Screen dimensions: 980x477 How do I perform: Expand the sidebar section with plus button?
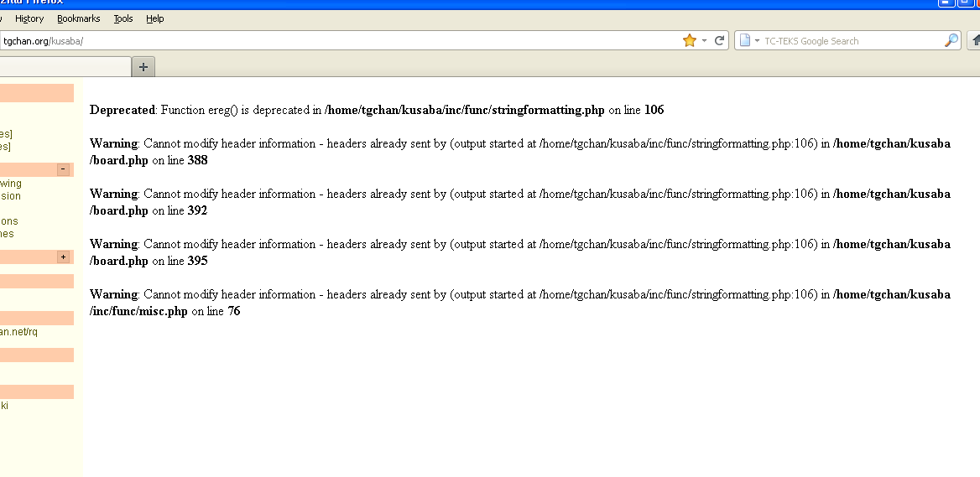pos(63,257)
